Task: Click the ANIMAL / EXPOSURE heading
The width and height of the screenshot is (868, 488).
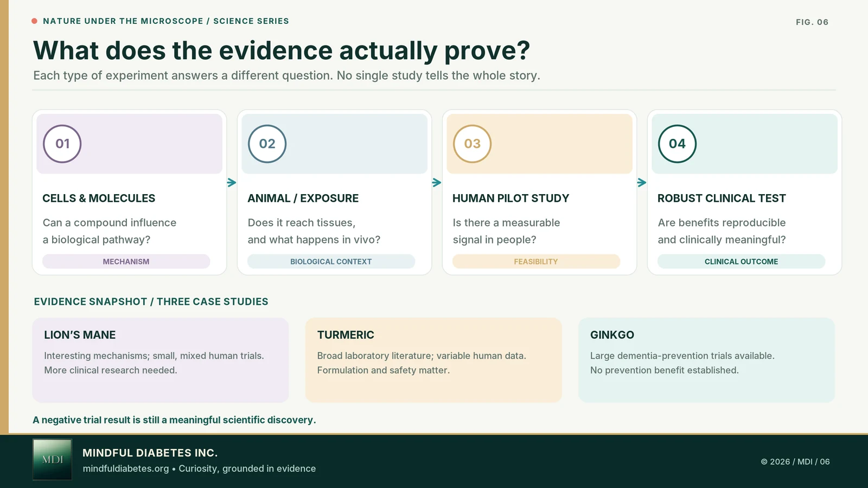Action: click(303, 198)
